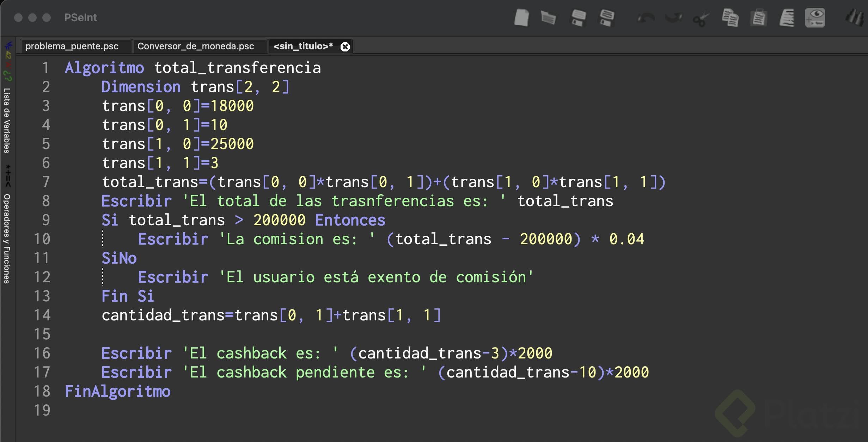Screen dimensions: 868x442
Task: Click the Undo arrow icon
Action: coord(646,18)
